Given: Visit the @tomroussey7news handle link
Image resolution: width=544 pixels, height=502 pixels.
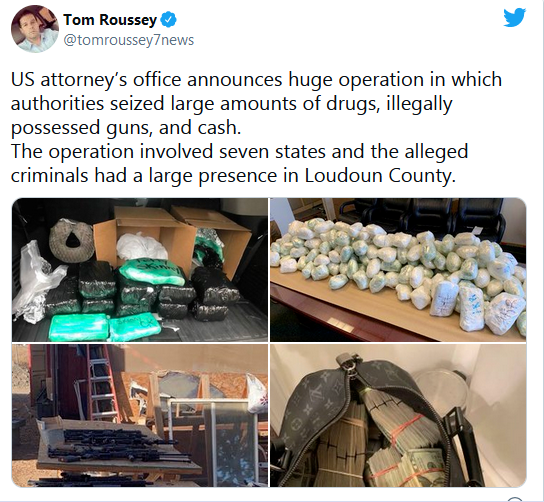Looking at the screenshot, I should [129, 40].
